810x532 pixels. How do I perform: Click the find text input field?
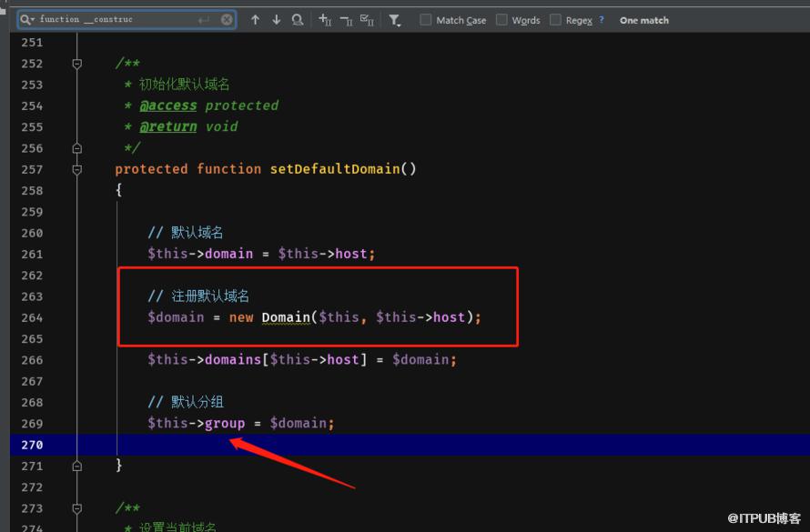[x=127, y=20]
